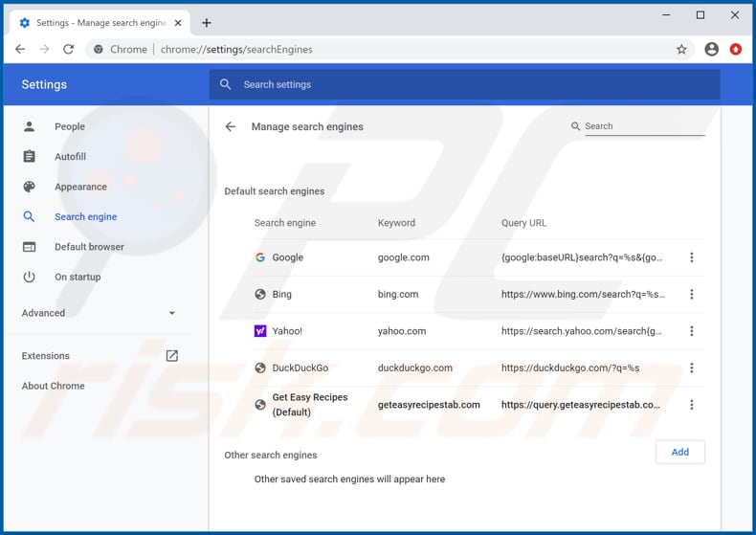Expand the Advanced section

pos(99,313)
